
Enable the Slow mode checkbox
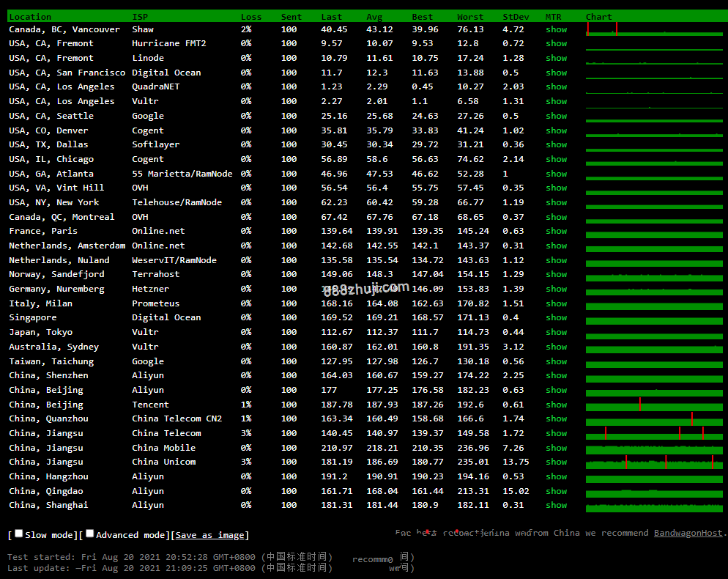(18, 534)
